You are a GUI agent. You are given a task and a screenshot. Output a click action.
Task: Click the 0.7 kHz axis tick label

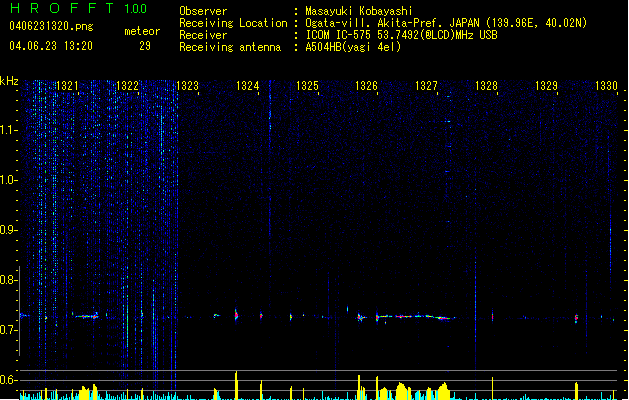8,330
